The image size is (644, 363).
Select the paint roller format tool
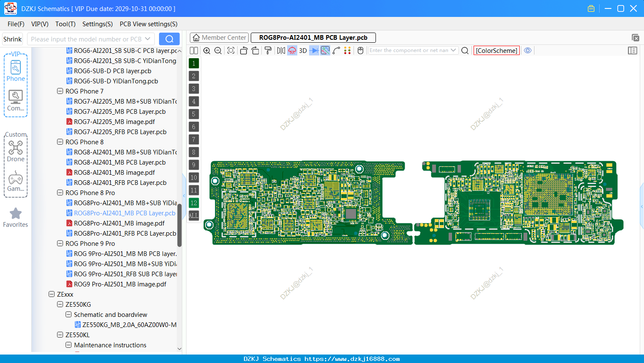tap(268, 50)
